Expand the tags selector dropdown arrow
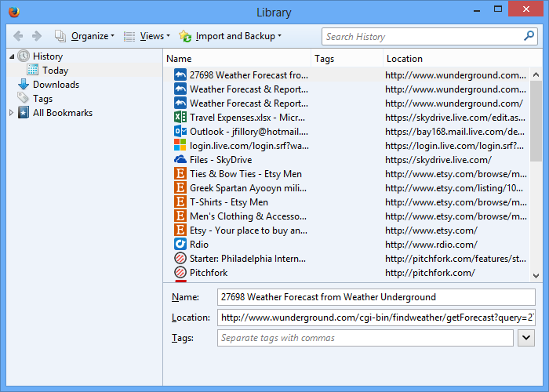 [x=526, y=338]
